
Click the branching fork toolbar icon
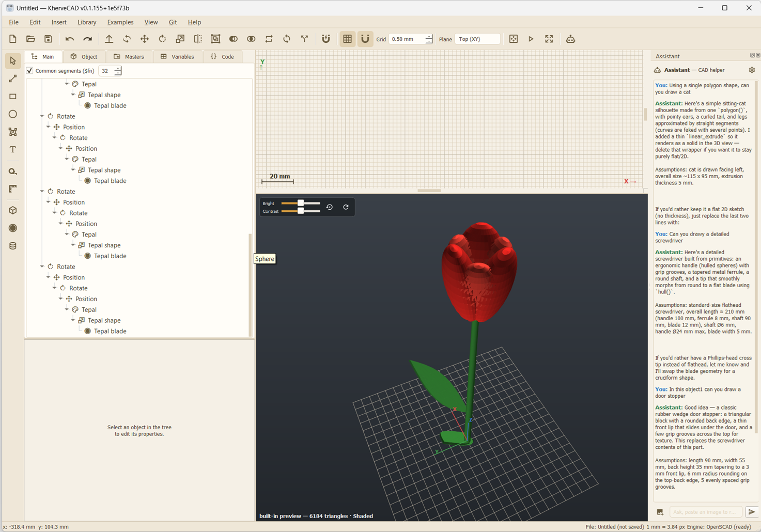point(304,39)
